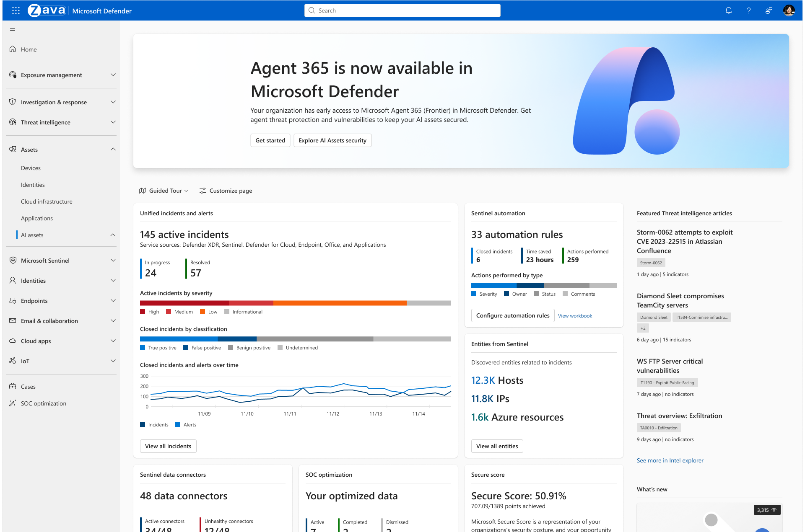Click the Cloud apps cloud icon

pyautogui.click(x=13, y=341)
